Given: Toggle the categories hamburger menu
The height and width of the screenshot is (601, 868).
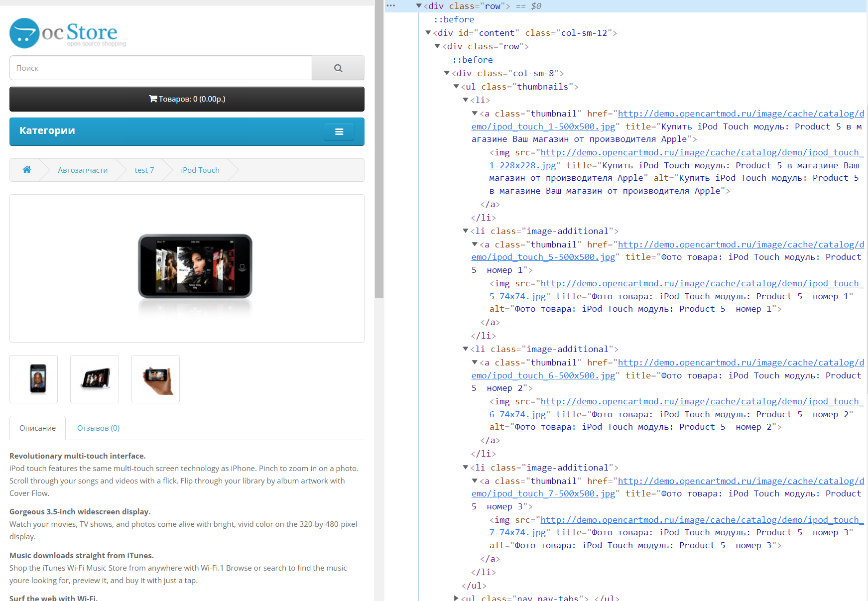Looking at the screenshot, I should (339, 132).
